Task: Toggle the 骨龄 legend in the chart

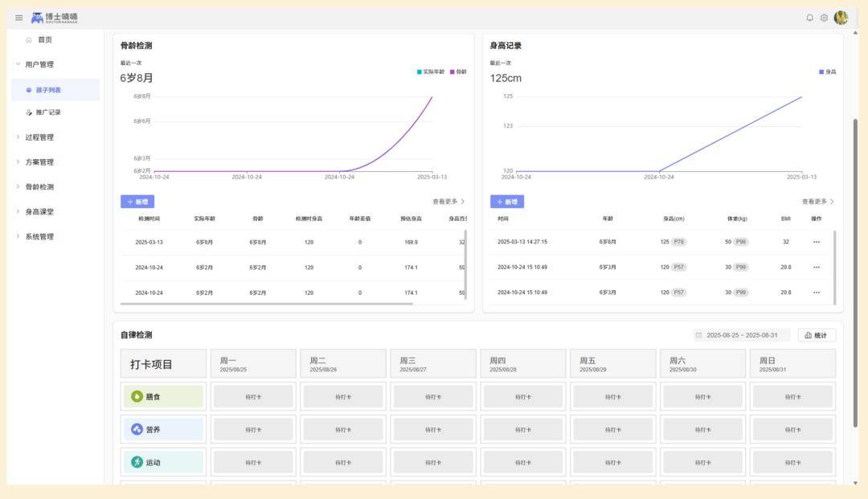Action: 458,72
